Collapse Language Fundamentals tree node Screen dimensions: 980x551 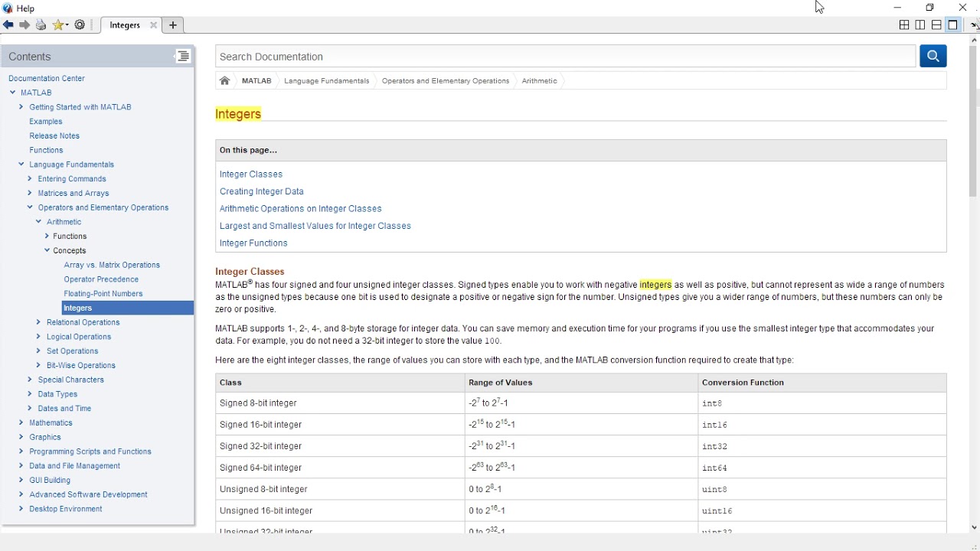pyautogui.click(x=21, y=165)
